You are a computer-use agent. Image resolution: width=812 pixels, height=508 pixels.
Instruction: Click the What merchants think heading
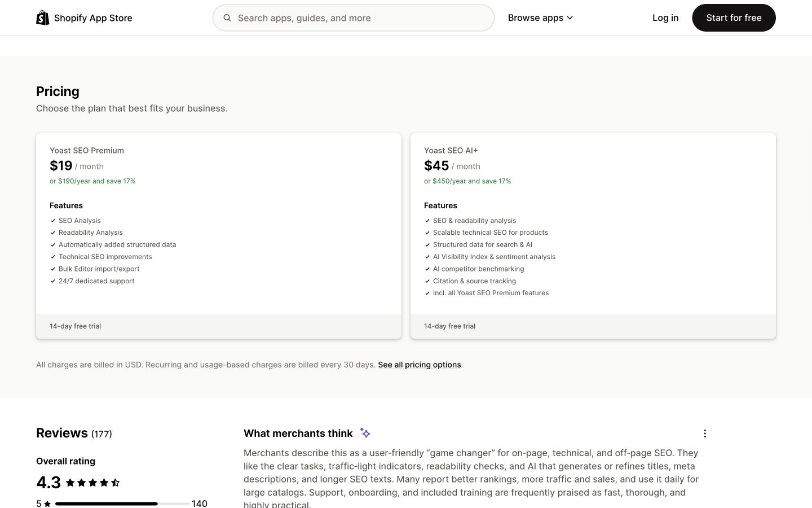(x=298, y=433)
